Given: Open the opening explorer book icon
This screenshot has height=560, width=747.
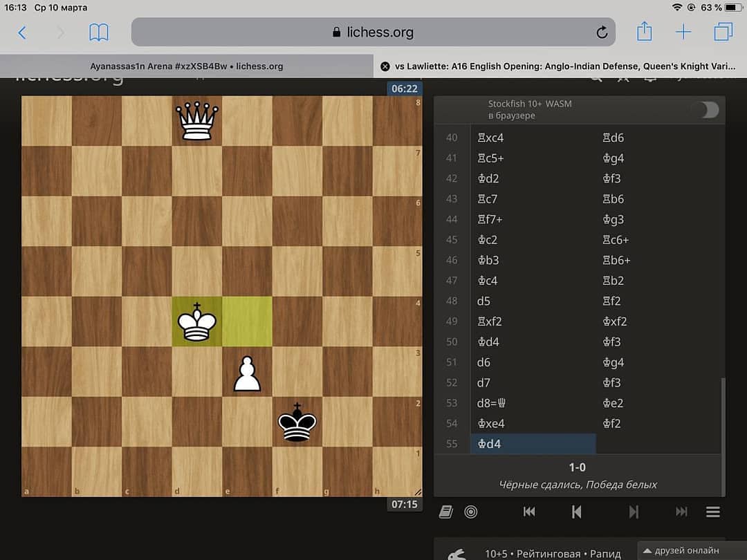Looking at the screenshot, I should pyautogui.click(x=446, y=512).
